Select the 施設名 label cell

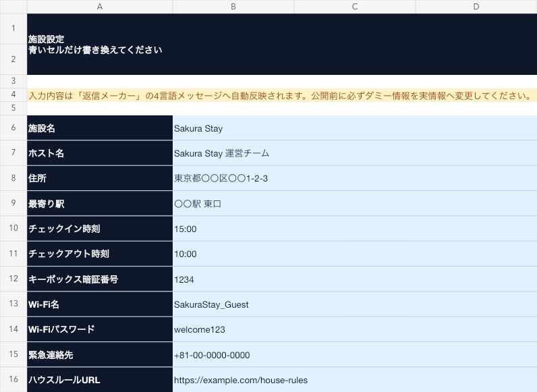100,128
